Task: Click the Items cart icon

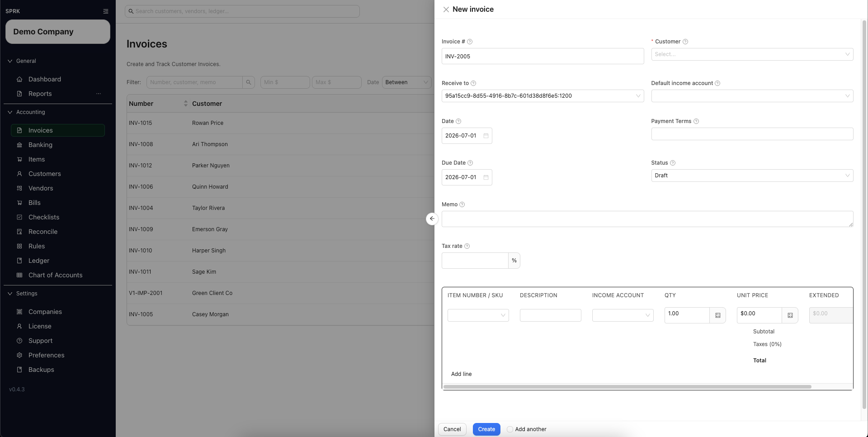Action: click(19, 159)
